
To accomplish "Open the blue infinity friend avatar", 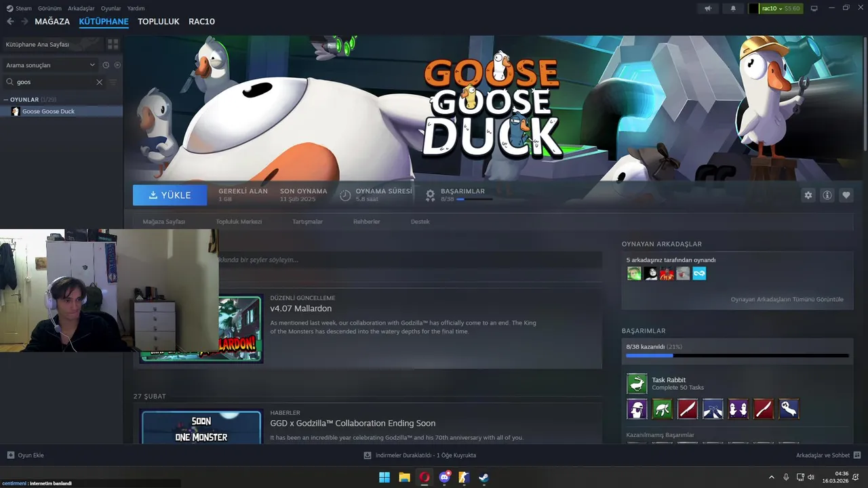I will 699,273.
